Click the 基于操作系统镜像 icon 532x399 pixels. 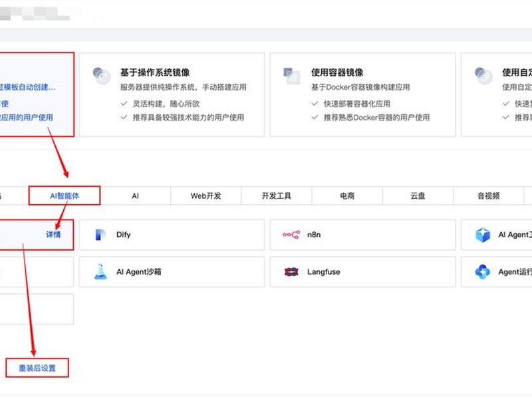102,76
